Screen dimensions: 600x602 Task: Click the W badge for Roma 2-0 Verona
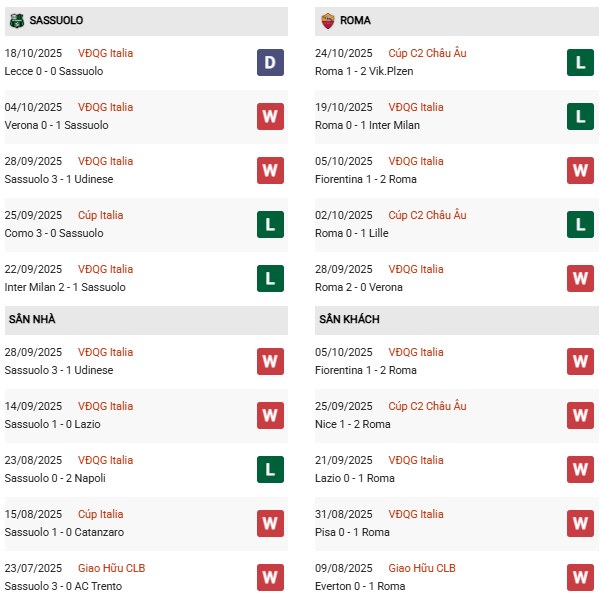580,279
